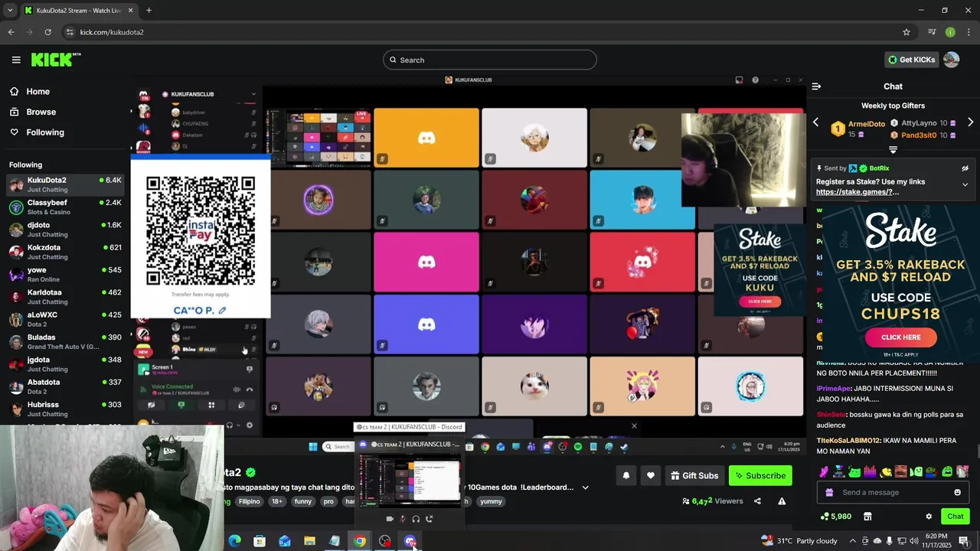980x551 pixels.
Task: Open KukuDota2 in the following list
Action: coord(65,184)
